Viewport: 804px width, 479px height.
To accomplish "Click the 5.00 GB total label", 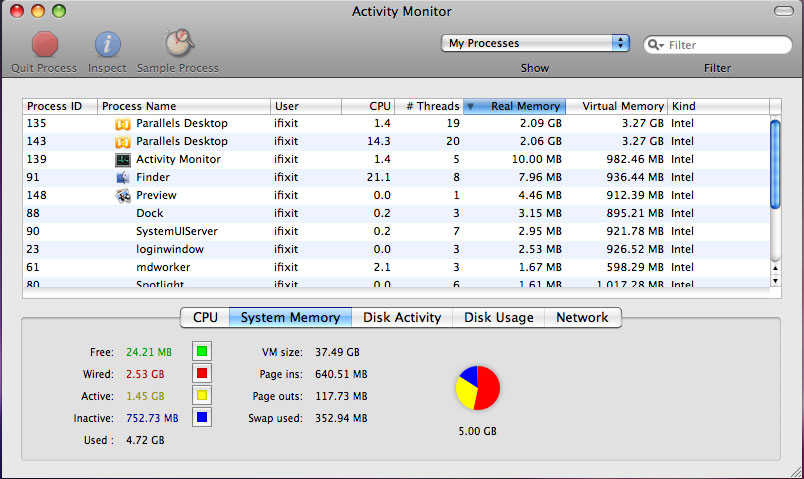I will [477, 431].
